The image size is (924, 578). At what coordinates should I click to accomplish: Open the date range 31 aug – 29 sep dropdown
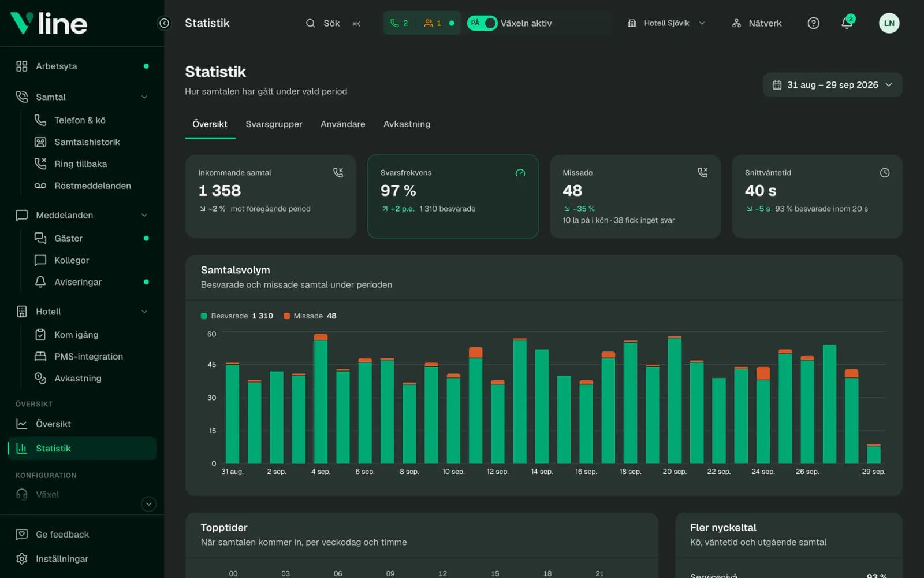click(832, 85)
